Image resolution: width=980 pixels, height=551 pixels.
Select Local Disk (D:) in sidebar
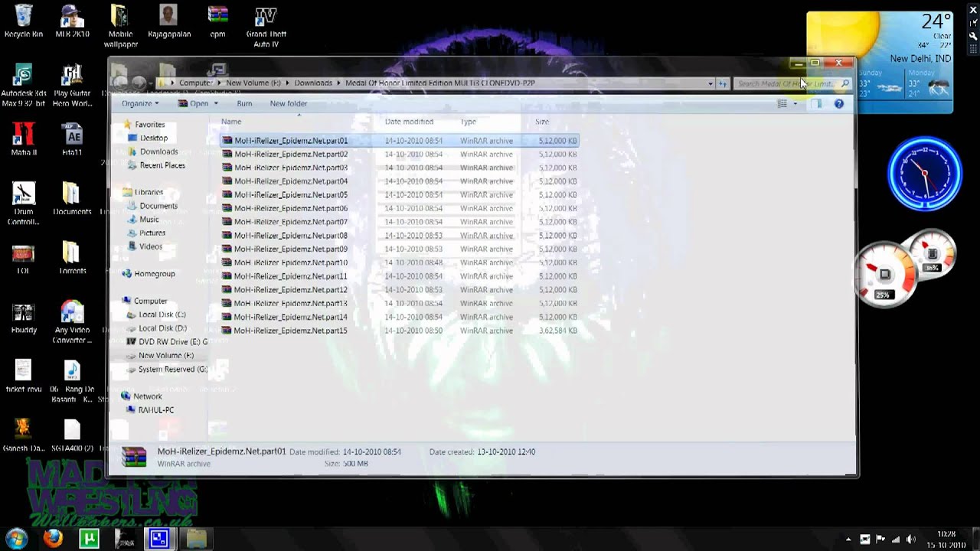point(162,328)
